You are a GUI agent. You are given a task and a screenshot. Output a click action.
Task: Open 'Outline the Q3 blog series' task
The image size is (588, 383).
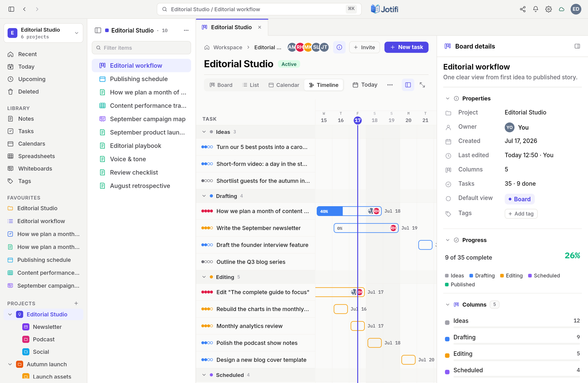pos(251,262)
